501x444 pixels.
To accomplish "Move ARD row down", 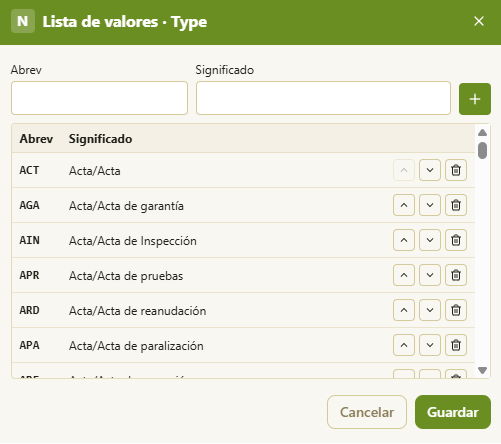I will pos(430,310).
